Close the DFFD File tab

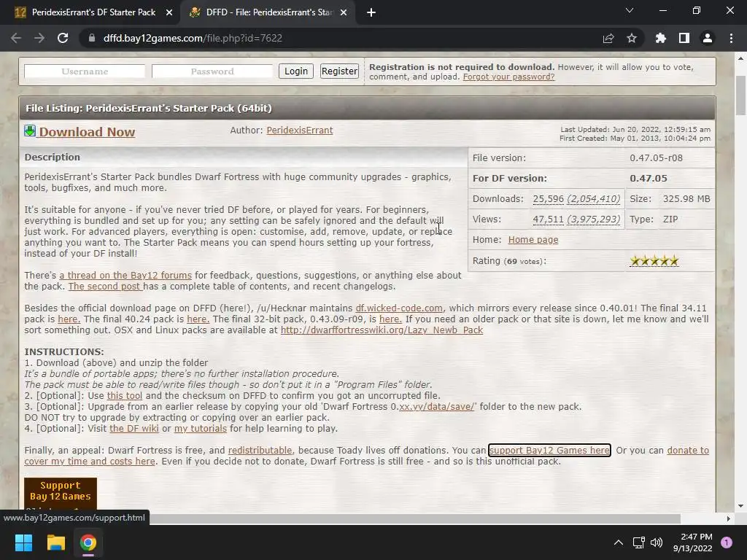point(344,12)
